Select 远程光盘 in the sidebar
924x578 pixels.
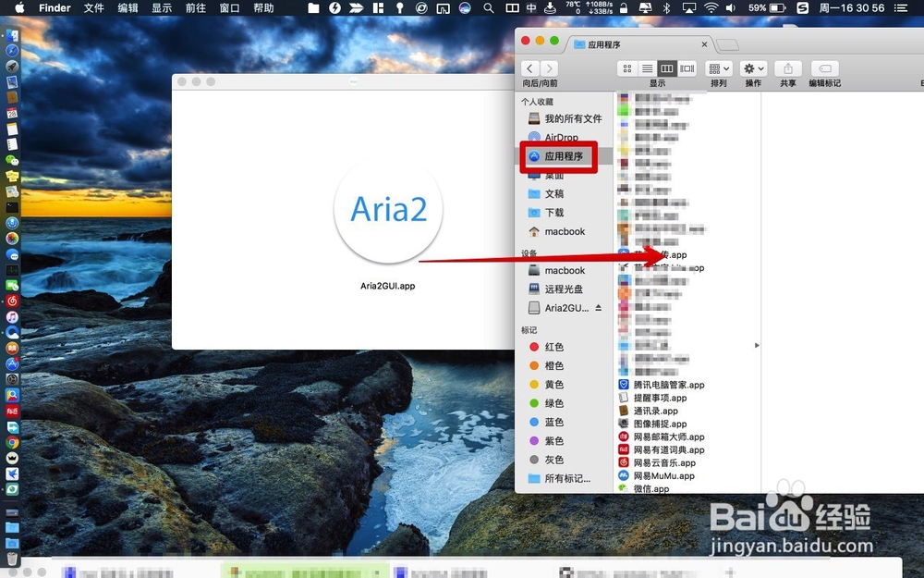[564, 289]
